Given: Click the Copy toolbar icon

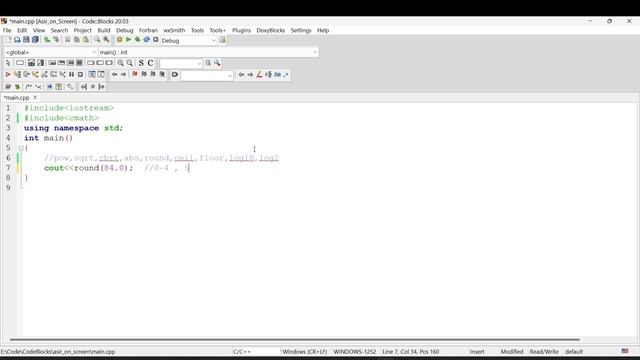Looking at the screenshot, I should 76,40.
